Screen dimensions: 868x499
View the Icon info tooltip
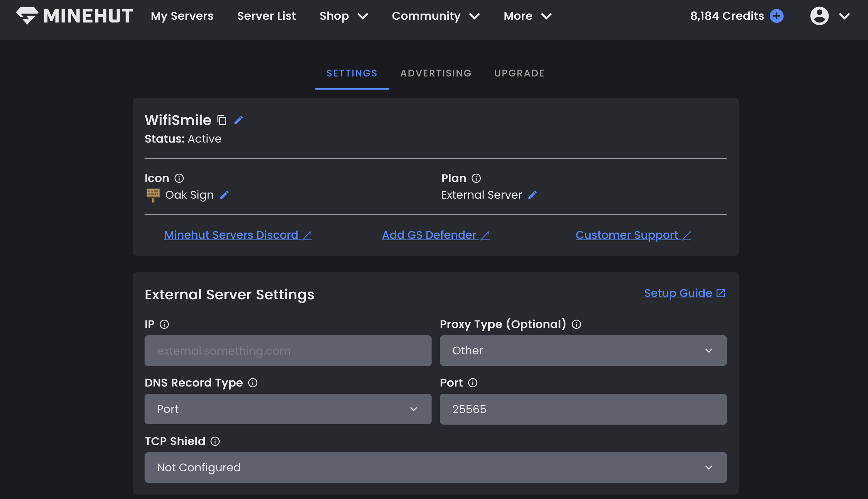[179, 178]
